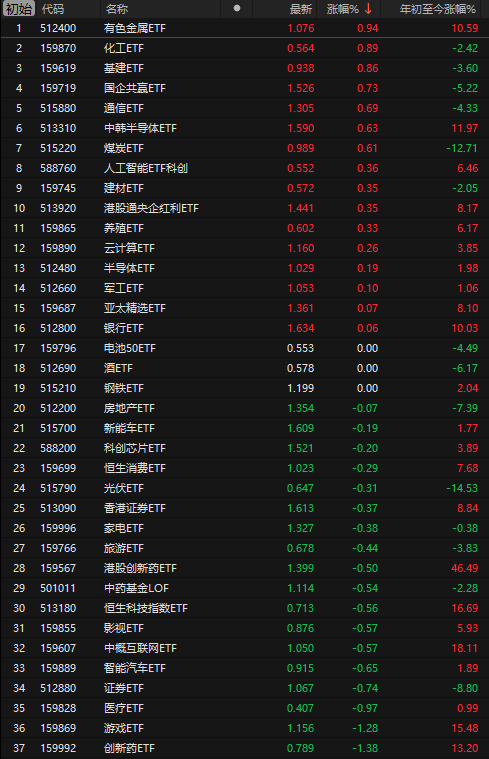Select 基建ETF in the list

[x=123, y=68]
